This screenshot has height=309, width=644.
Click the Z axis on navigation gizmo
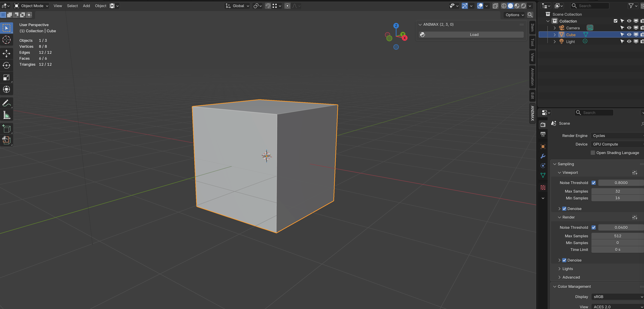click(x=396, y=26)
